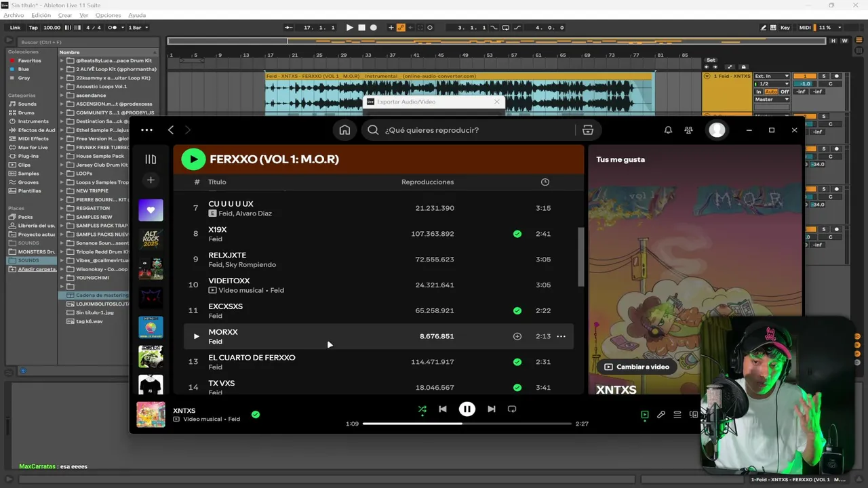
Task: Go to Spotify home icon
Action: point(344,130)
